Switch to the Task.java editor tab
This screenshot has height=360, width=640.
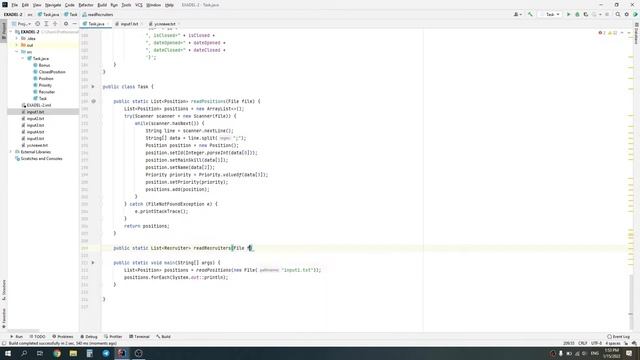95,24
